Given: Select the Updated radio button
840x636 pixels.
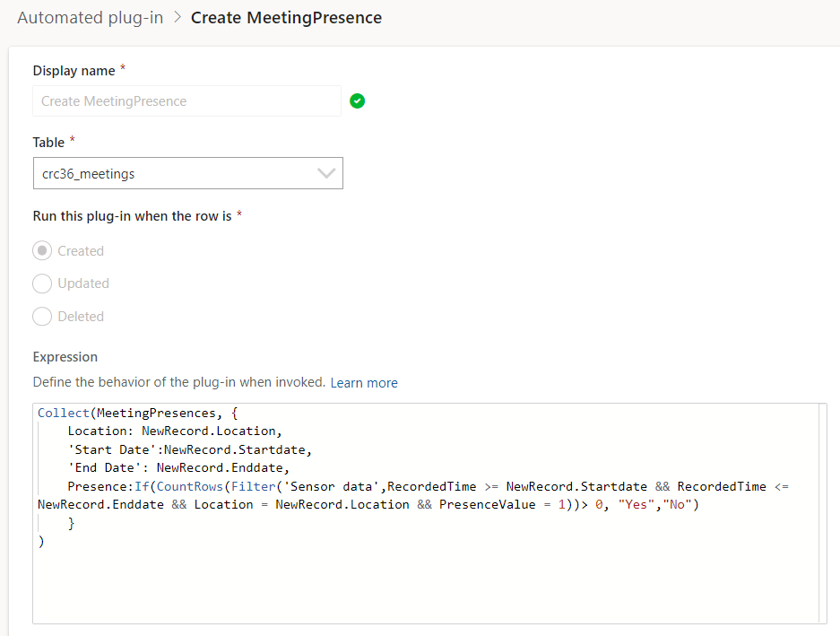Looking at the screenshot, I should [42, 283].
